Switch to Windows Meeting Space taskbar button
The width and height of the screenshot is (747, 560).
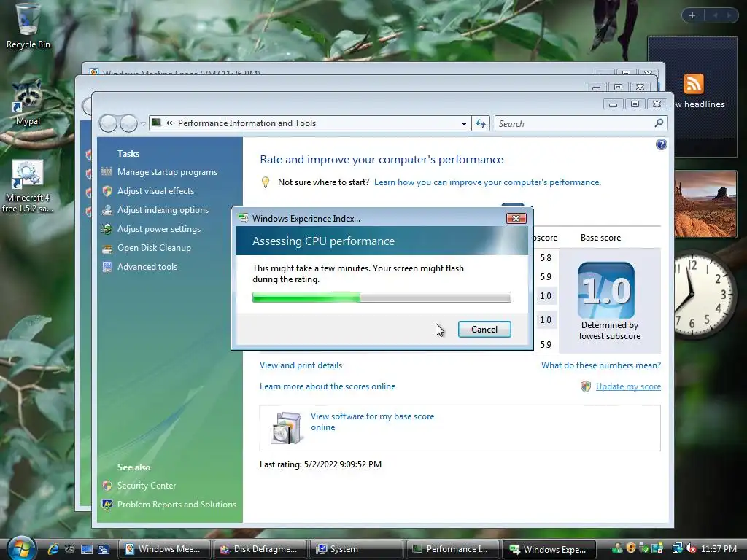pyautogui.click(x=163, y=549)
